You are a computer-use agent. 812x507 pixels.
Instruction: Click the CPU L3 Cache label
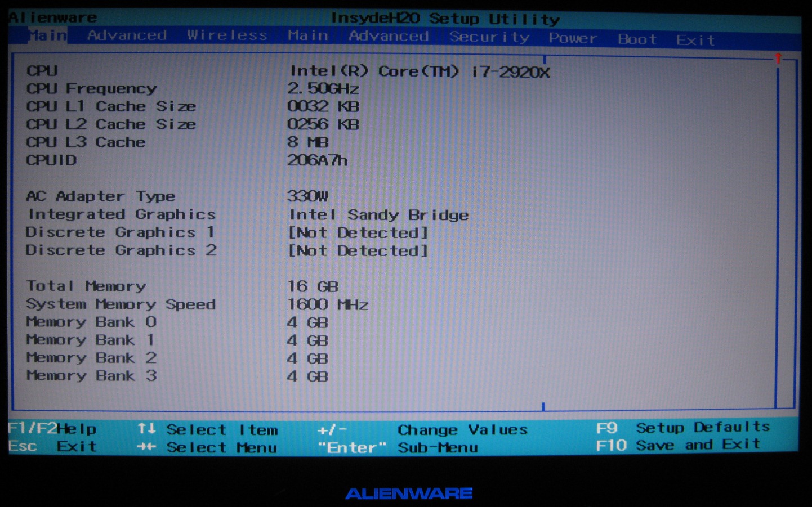point(86,142)
